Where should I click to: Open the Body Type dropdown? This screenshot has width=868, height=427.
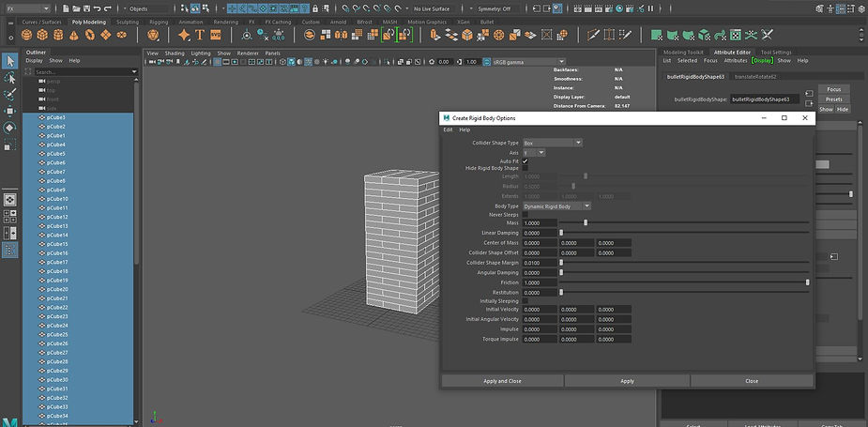point(556,206)
